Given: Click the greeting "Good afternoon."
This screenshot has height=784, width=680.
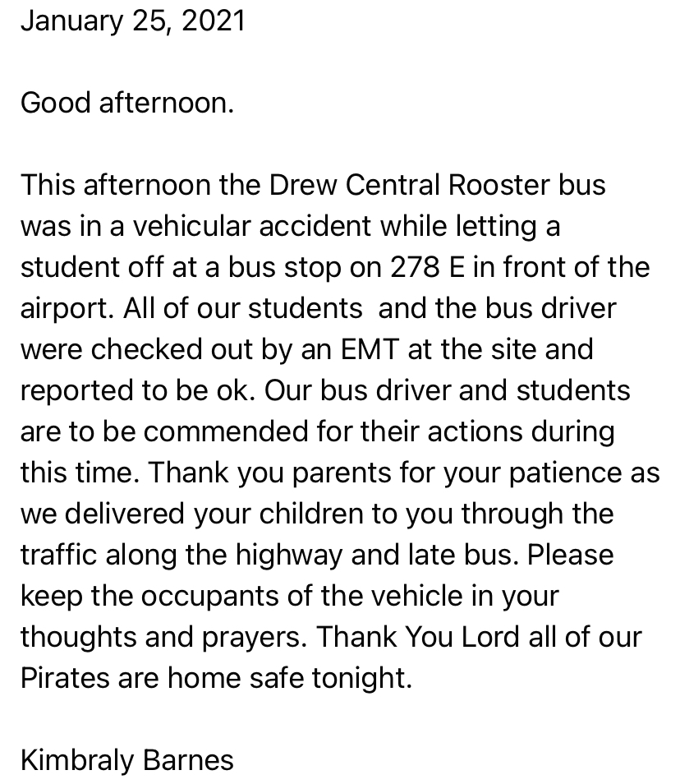Looking at the screenshot, I should pyautogui.click(x=127, y=103).
